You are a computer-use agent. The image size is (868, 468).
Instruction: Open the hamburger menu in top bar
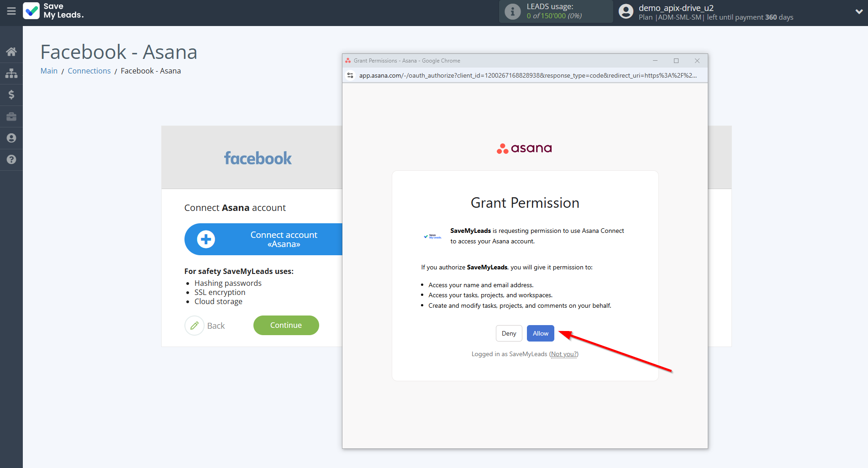[11, 11]
